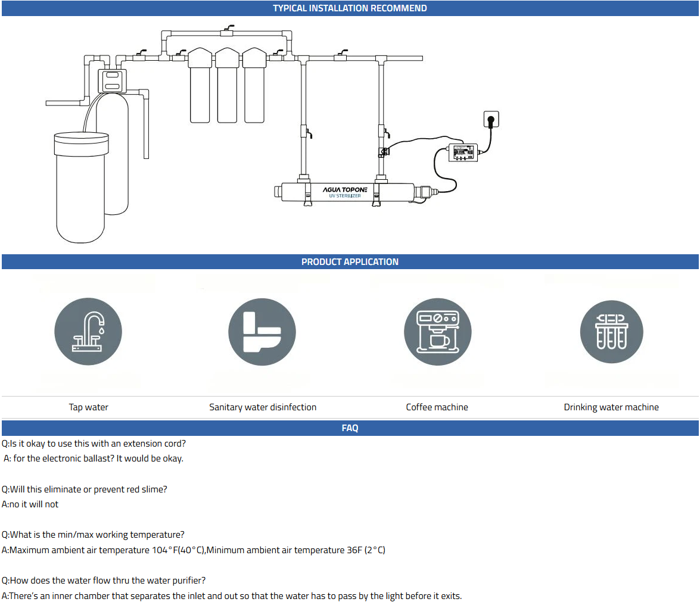Click the min/max working temperature question

point(93,535)
